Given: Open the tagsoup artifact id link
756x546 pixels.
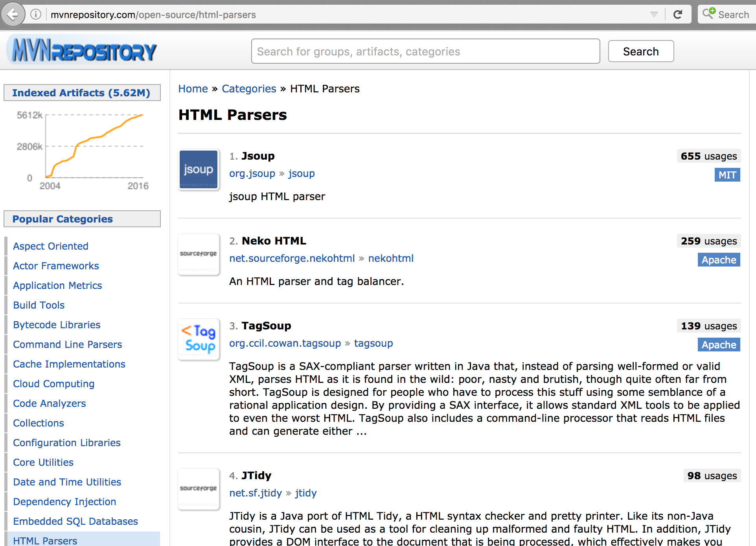Looking at the screenshot, I should (x=373, y=343).
